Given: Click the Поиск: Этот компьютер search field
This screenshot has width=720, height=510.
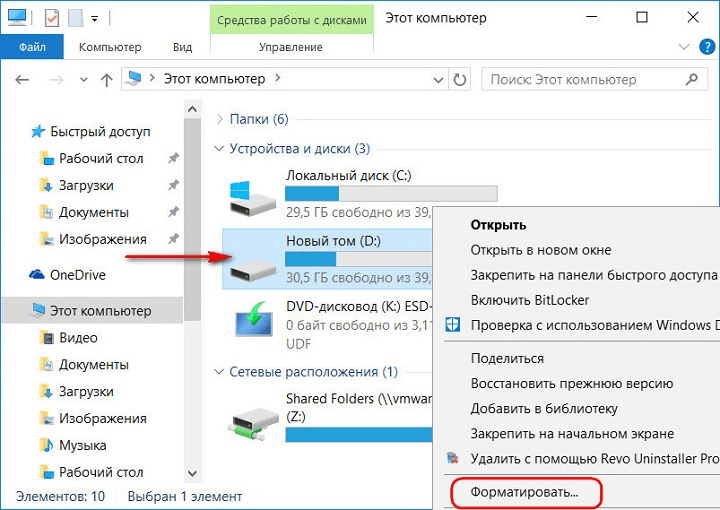Looking at the screenshot, I should [x=595, y=80].
